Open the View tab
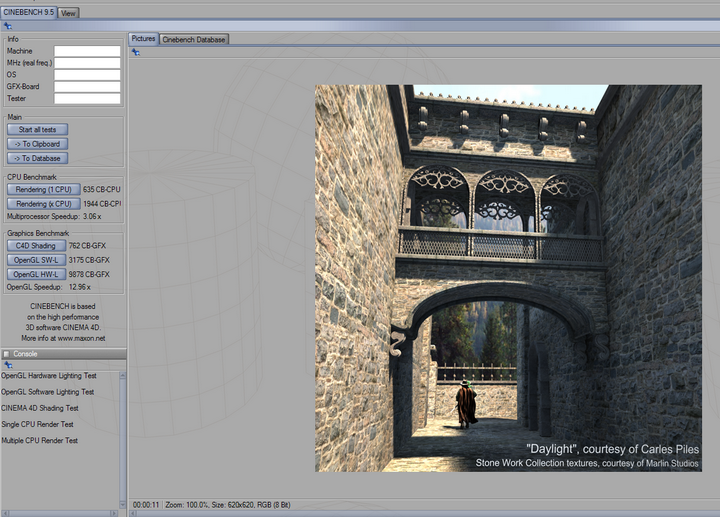The width and height of the screenshot is (720, 517). click(68, 13)
